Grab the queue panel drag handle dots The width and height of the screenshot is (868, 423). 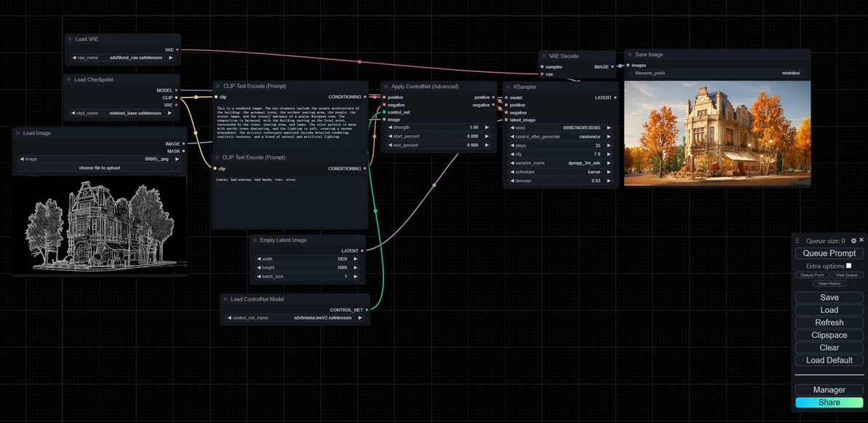click(797, 241)
